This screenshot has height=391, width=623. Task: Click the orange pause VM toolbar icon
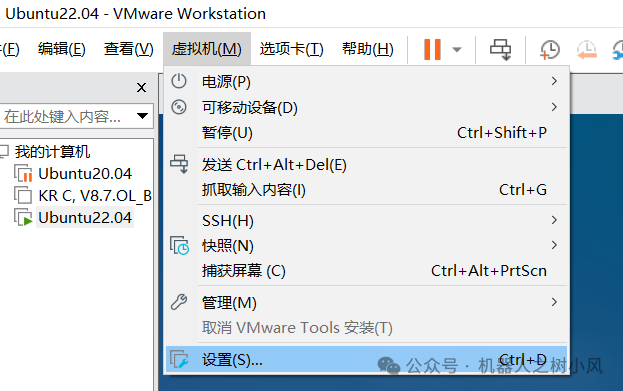432,49
